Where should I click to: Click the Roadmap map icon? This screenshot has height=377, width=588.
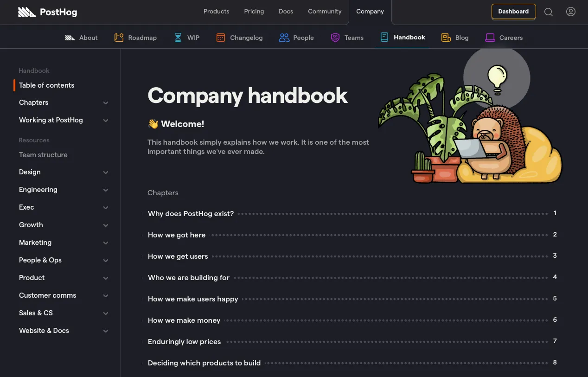click(119, 38)
